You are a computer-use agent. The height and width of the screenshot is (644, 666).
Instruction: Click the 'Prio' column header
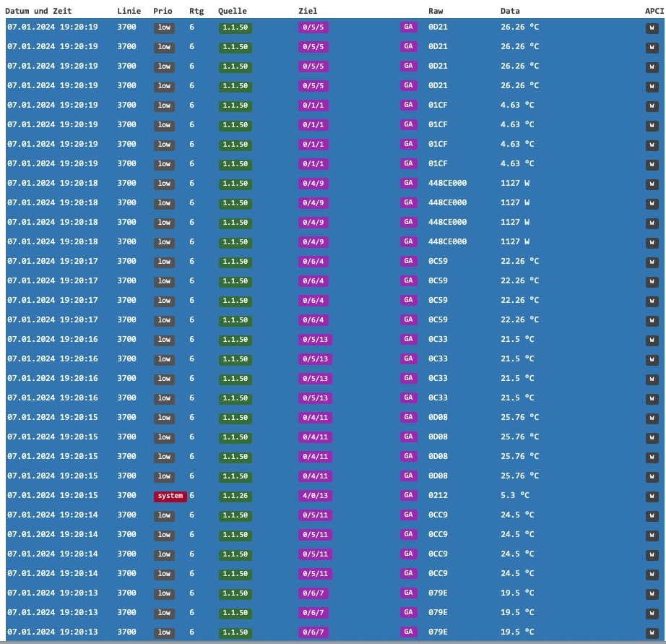pos(163,11)
